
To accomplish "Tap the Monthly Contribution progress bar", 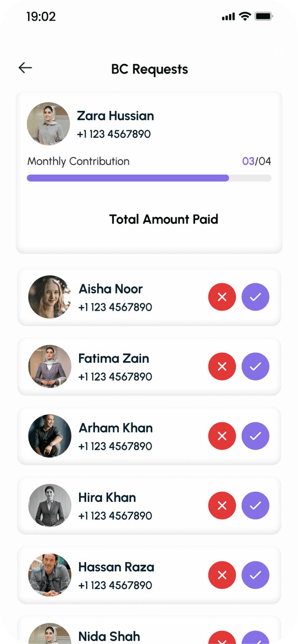I will tap(149, 178).
